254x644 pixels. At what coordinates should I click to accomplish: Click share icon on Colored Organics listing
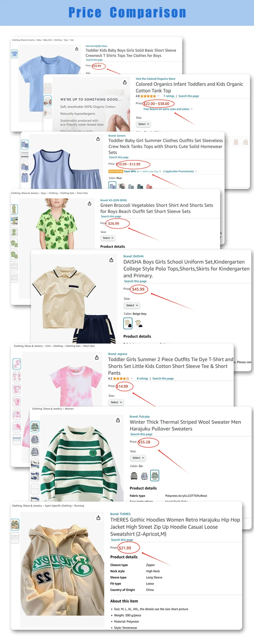click(125, 82)
